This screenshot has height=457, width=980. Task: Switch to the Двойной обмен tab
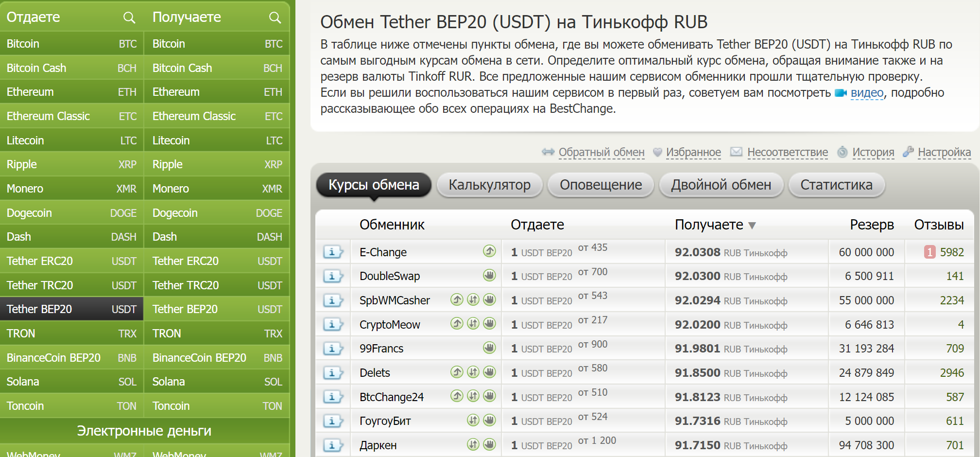click(721, 185)
